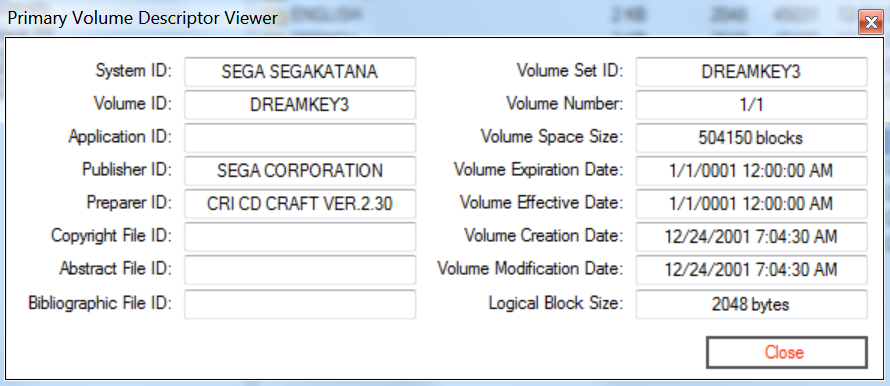Click the empty Abstract File ID field
The height and width of the screenshot is (386, 890).
(300, 270)
